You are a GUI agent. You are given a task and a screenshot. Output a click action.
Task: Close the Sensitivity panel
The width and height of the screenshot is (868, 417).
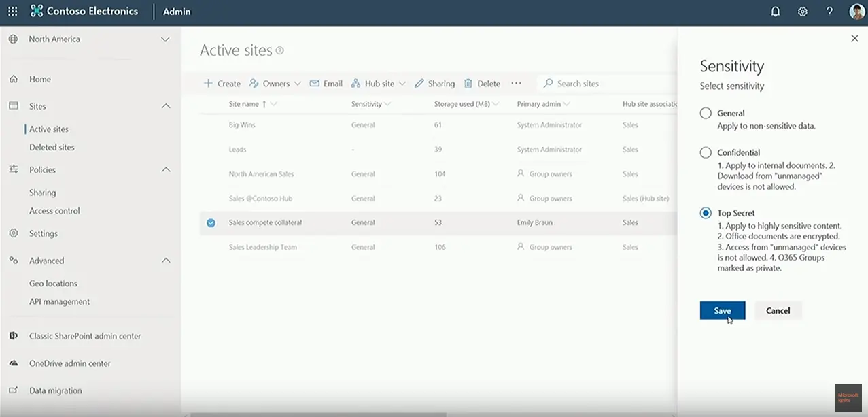(854, 39)
